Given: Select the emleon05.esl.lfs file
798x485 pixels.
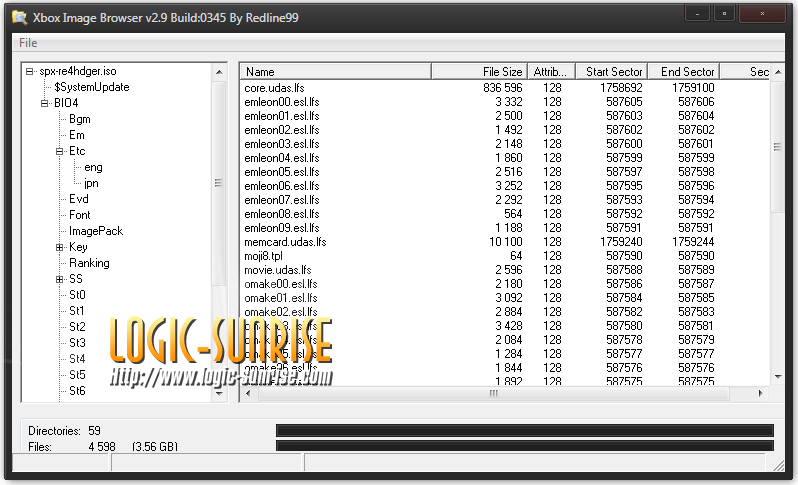Looking at the screenshot, I should (282, 172).
